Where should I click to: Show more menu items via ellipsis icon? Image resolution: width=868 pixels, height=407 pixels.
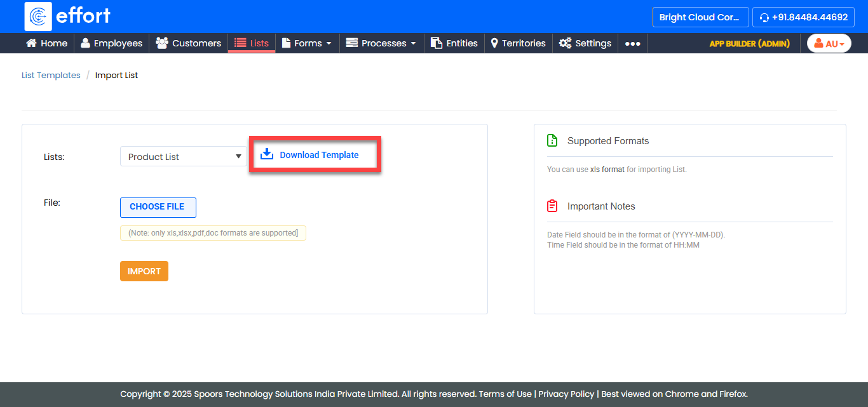(632, 43)
